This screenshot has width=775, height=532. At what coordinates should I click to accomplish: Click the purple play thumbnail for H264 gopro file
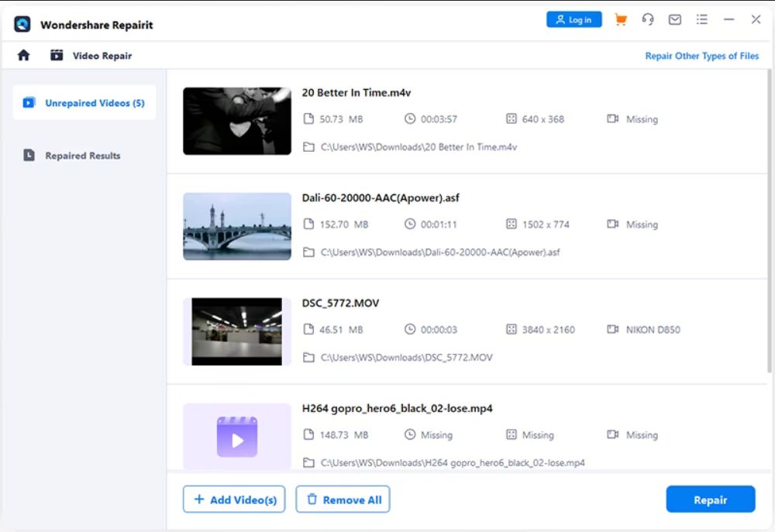(x=236, y=437)
